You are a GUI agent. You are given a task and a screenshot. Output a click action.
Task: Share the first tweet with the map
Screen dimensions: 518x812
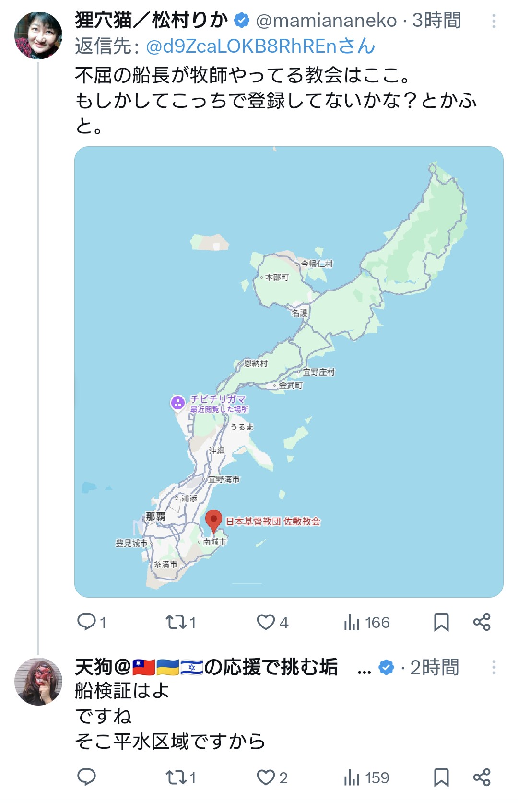(x=482, y=622)
